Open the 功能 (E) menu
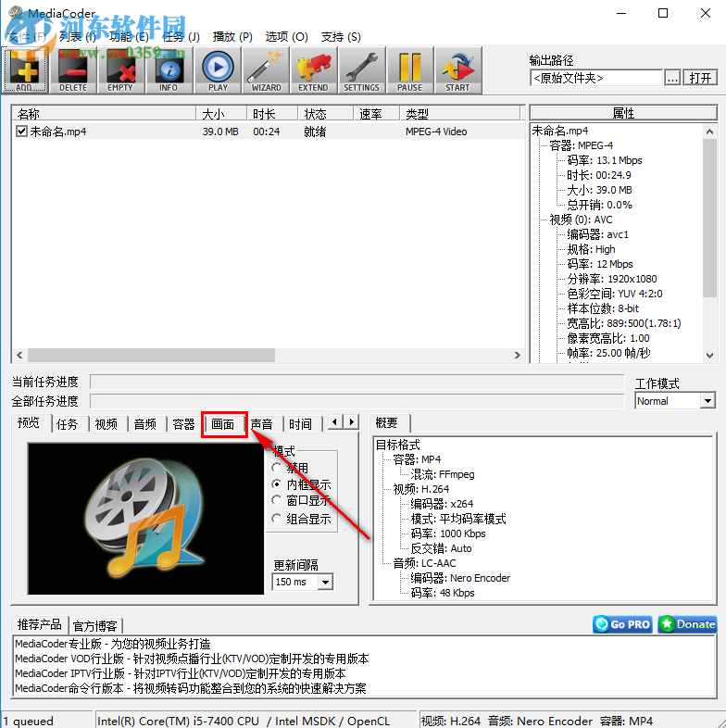This screenshot has height=728, width=726. point(129,37)
